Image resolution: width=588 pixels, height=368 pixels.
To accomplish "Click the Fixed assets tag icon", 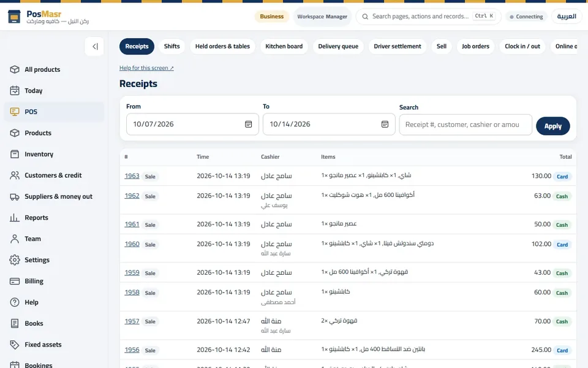I will coord(15,344).
